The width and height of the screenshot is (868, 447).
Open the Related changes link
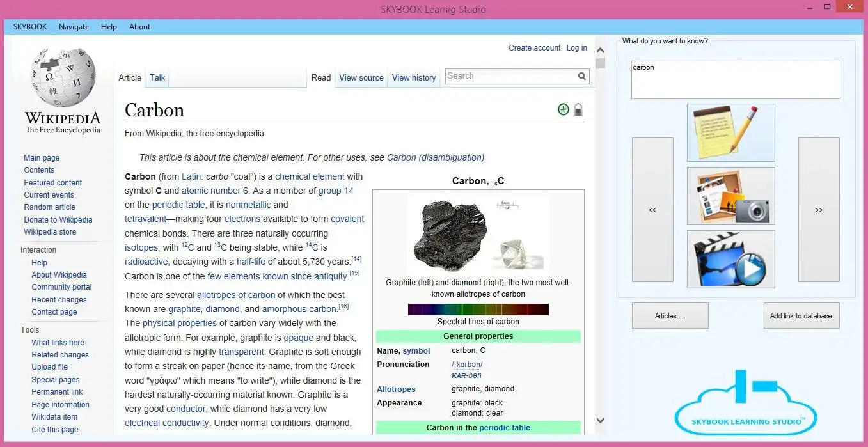click(x=60, y=355)
